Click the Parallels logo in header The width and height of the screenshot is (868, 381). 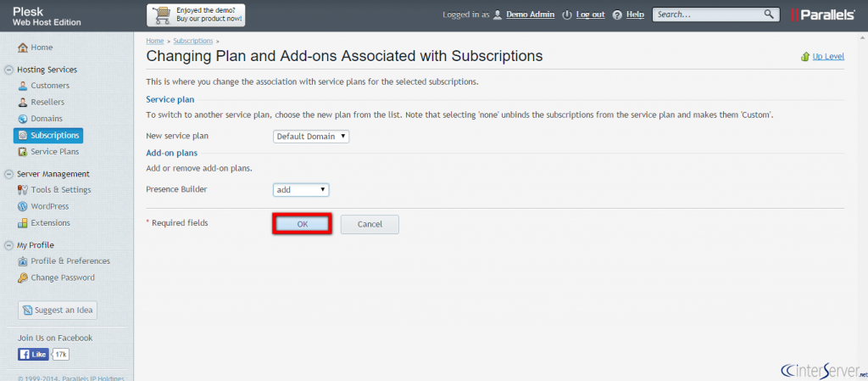pyautogui.click(x=823, y=15)
